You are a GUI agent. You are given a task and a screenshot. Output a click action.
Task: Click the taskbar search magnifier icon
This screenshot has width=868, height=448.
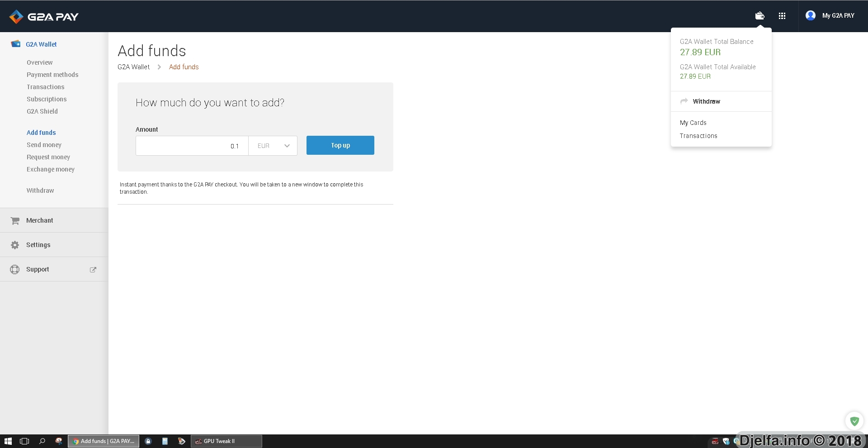tap(42, 441)
